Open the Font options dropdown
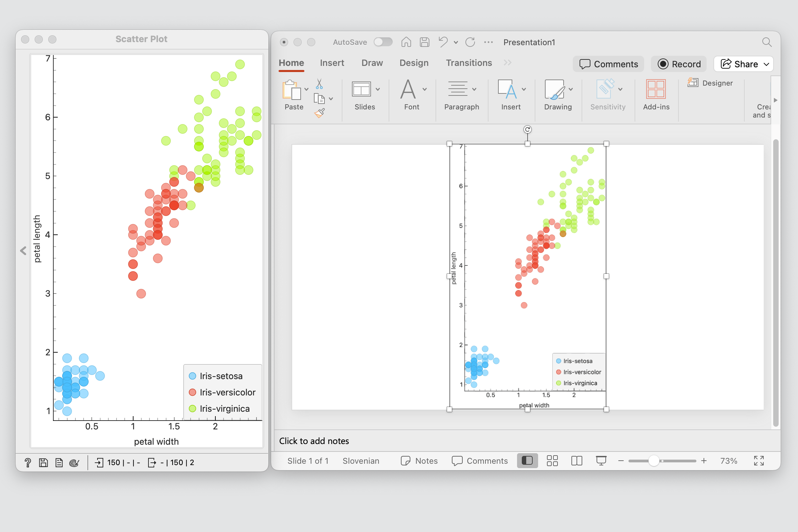 coord(424,89)
